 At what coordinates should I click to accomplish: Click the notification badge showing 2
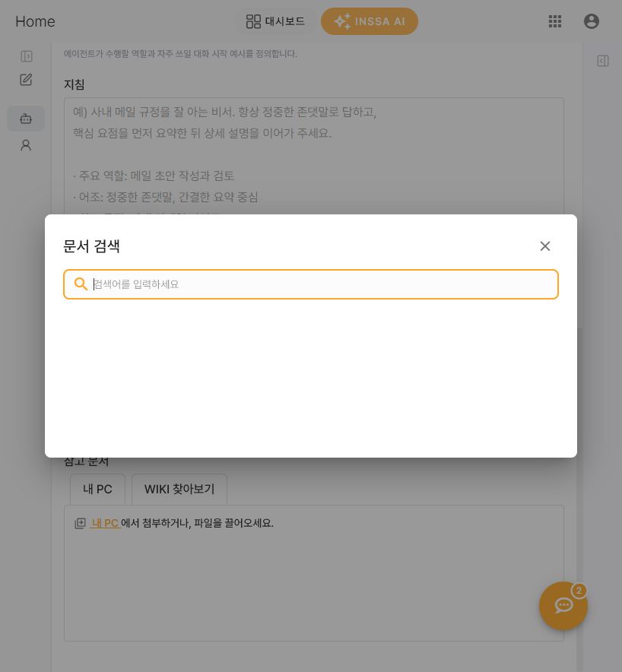click(x=579, y=591)
